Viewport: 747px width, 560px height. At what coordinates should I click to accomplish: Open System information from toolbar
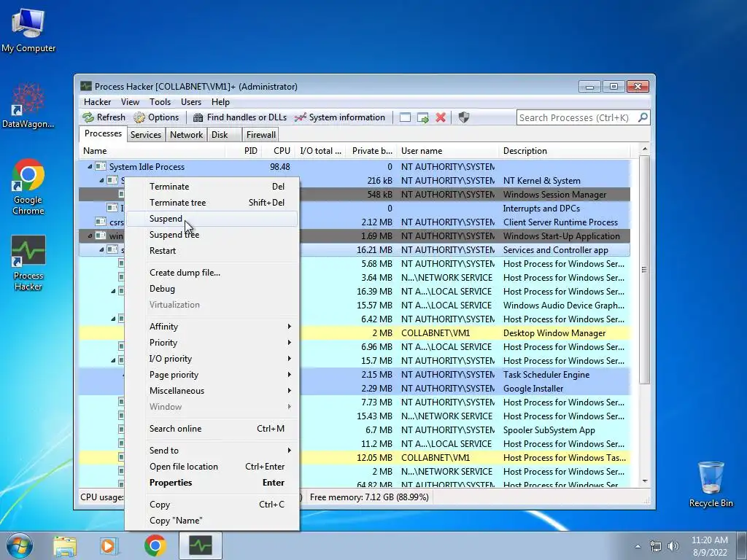click(340, 117)
